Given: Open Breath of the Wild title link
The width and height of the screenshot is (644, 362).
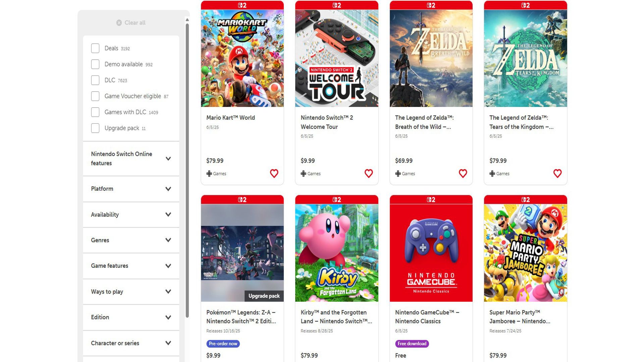Looking at the screenshot, I should pyautogui.click(x=424, y=122).
